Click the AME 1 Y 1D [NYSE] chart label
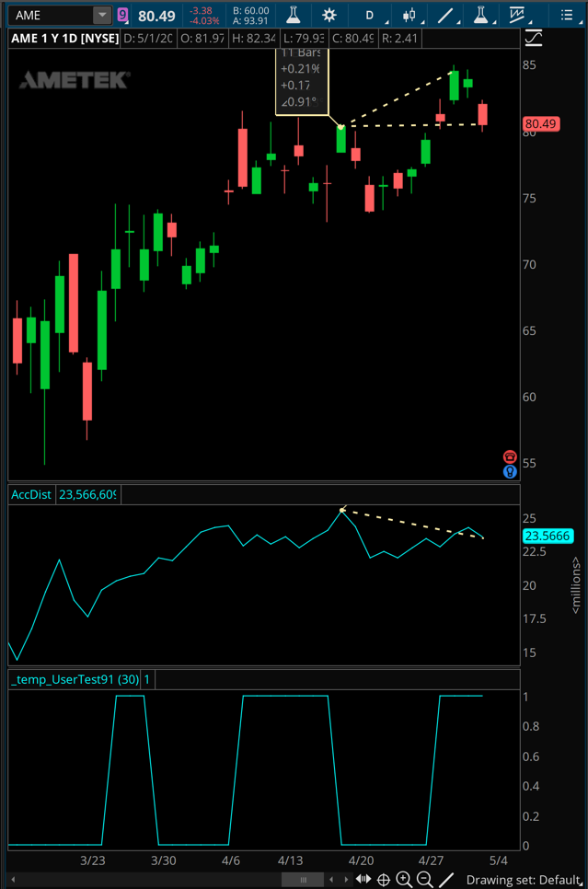Screen dimensions: 588x889 (65, 39)
